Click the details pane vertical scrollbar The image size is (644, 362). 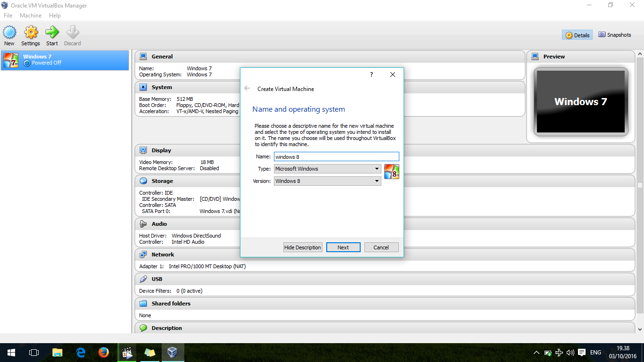click(x=640, y=185)
